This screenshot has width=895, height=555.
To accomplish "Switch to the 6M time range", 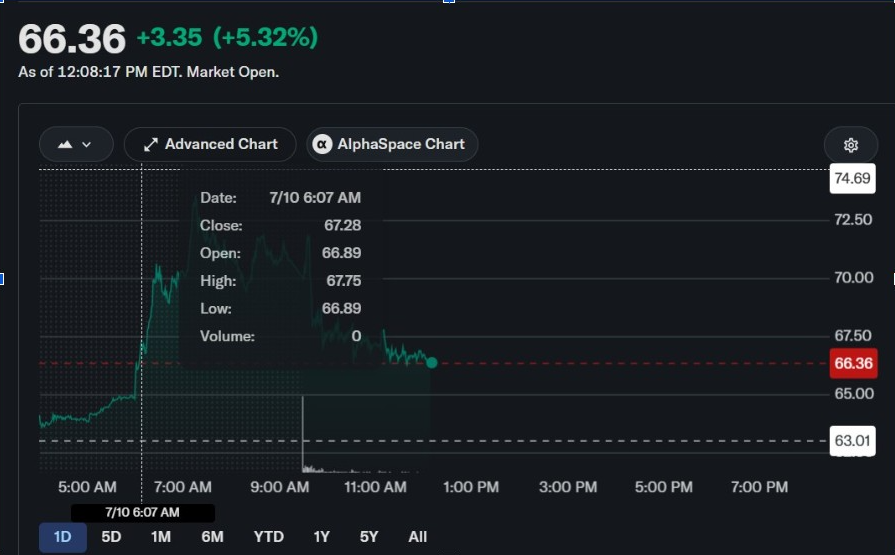I will click(x=212, y=537).
